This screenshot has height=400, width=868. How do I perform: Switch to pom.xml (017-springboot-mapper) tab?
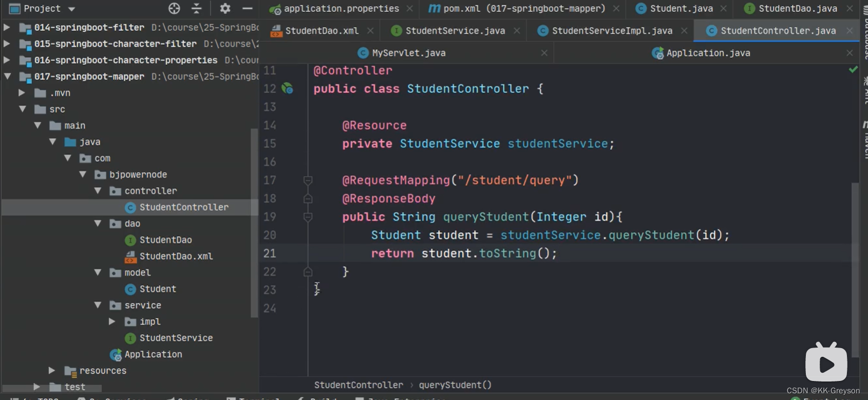(x=517, y=8)
